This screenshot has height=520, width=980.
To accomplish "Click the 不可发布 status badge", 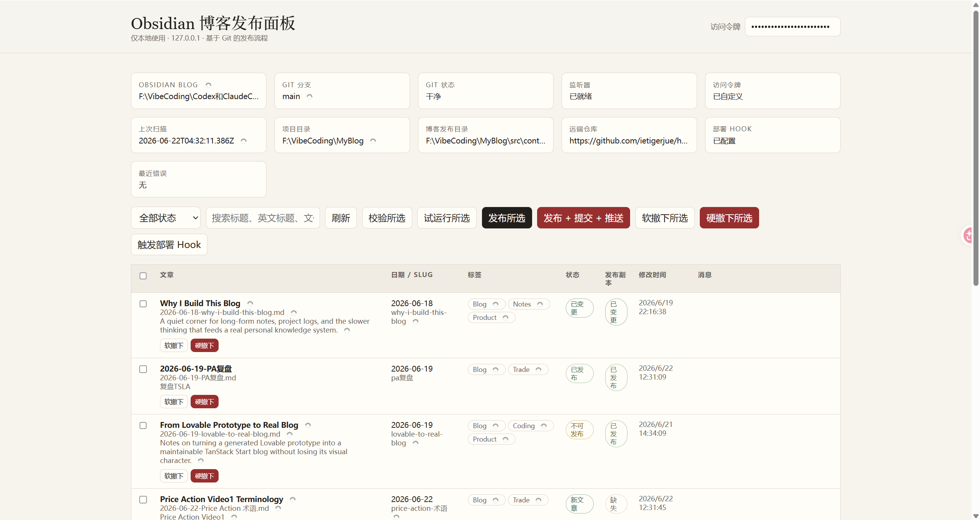I will click(580, 430).
